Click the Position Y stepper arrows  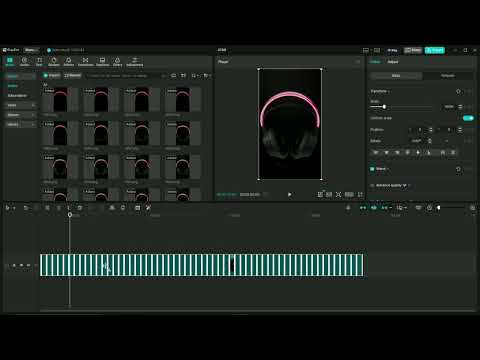460,130
